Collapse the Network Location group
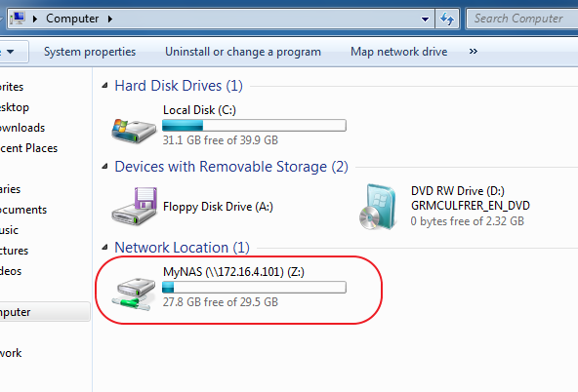The height and width of the screenshot is (392, 578). [x=105, y=248]
